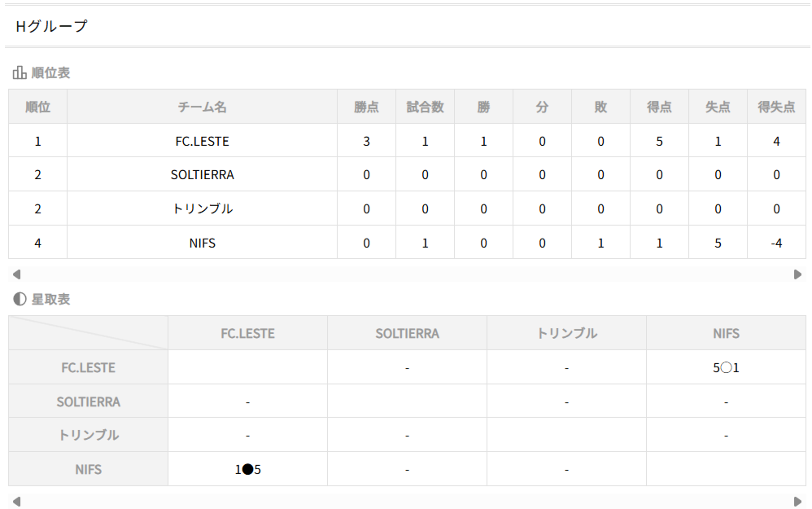Click left arrow under the 星取表 table
The height and width of the screenshot is (509, 812).
click(x=16, y=501)
